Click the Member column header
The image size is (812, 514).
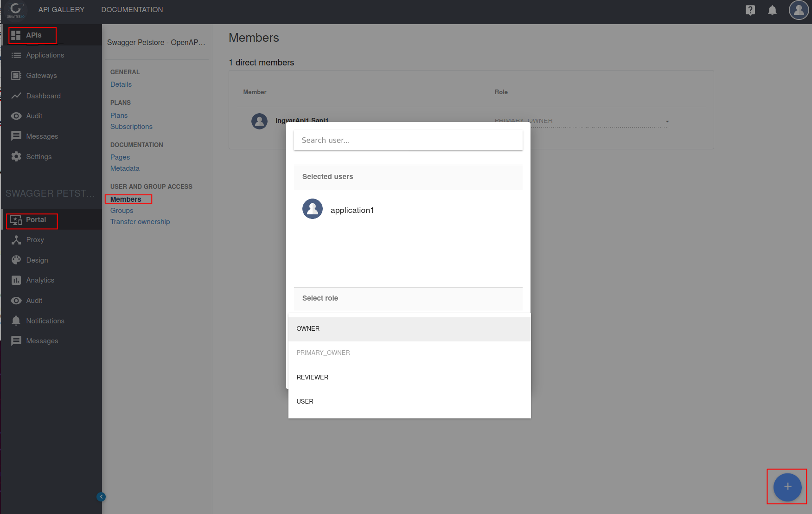click(255, 92)
